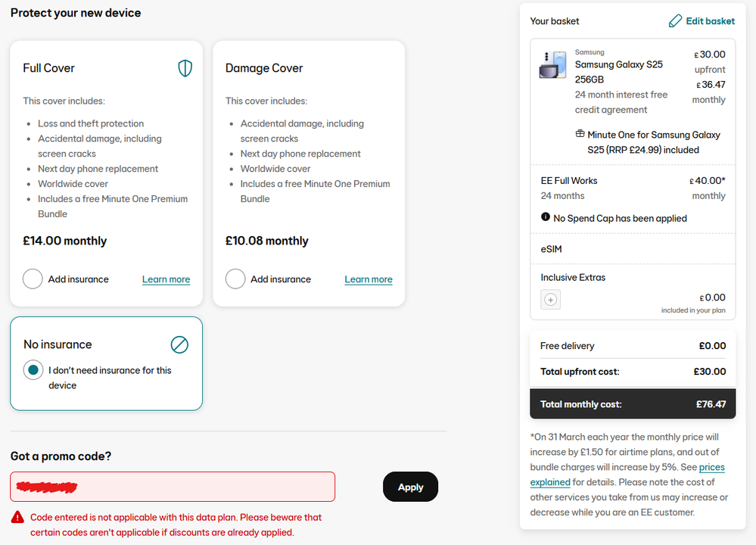Click the Edit basket pencil icon
756x545 pixels.
[x=675, y=21]
